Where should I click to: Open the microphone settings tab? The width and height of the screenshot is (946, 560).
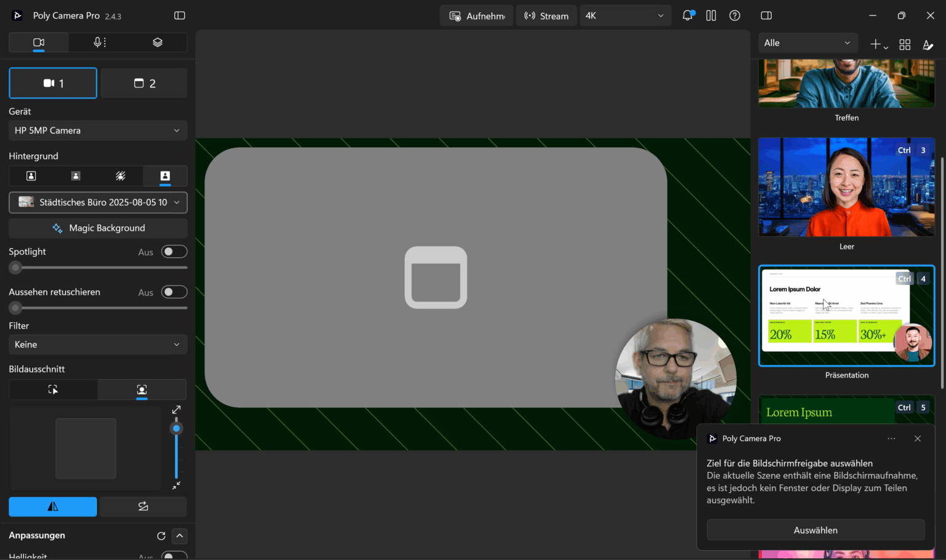coord(99,42)
